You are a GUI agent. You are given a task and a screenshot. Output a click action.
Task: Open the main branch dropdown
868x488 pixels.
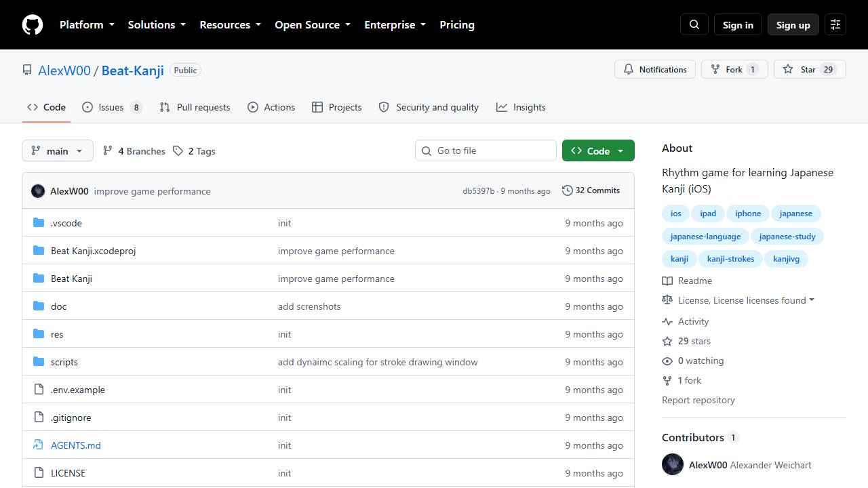pos(58,150)
